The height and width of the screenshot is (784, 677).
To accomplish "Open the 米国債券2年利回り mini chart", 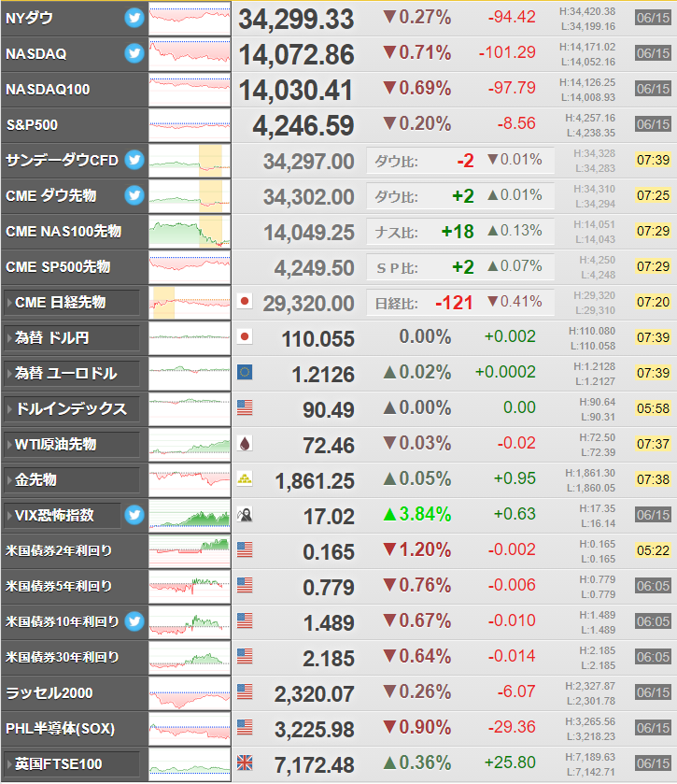I will (x=190, y=551).
